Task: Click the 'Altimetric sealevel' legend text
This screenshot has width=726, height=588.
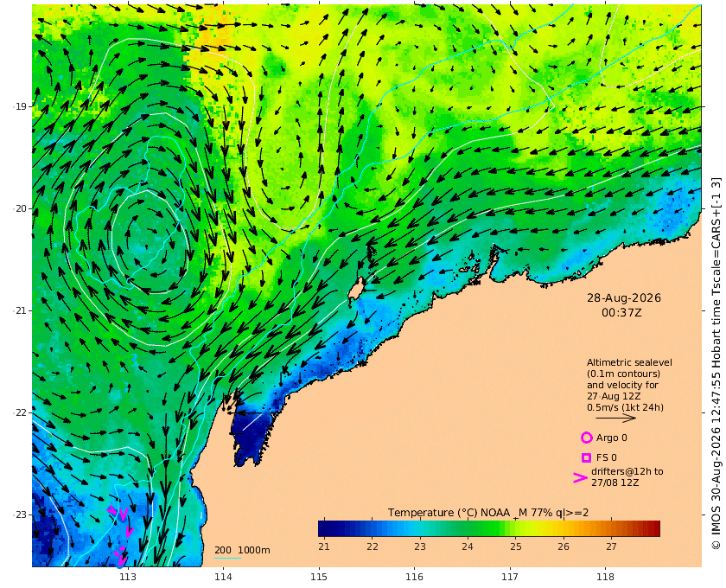Action: (629, 362)
